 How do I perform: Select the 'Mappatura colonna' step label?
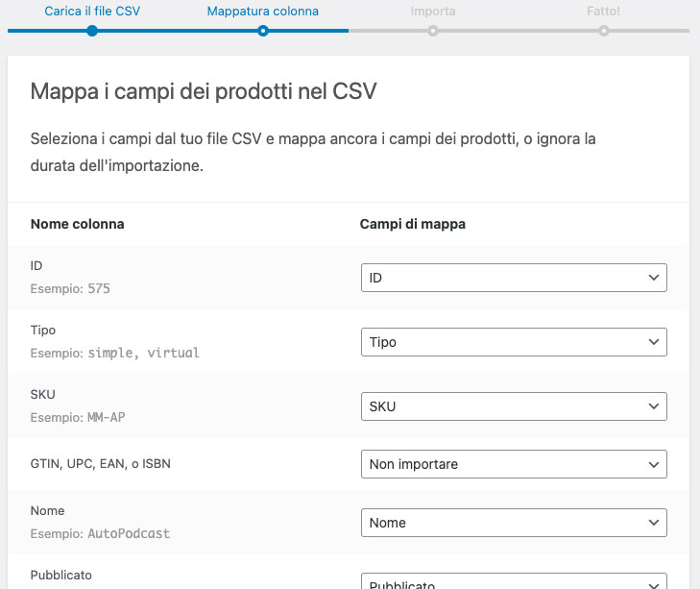[262, 12]
